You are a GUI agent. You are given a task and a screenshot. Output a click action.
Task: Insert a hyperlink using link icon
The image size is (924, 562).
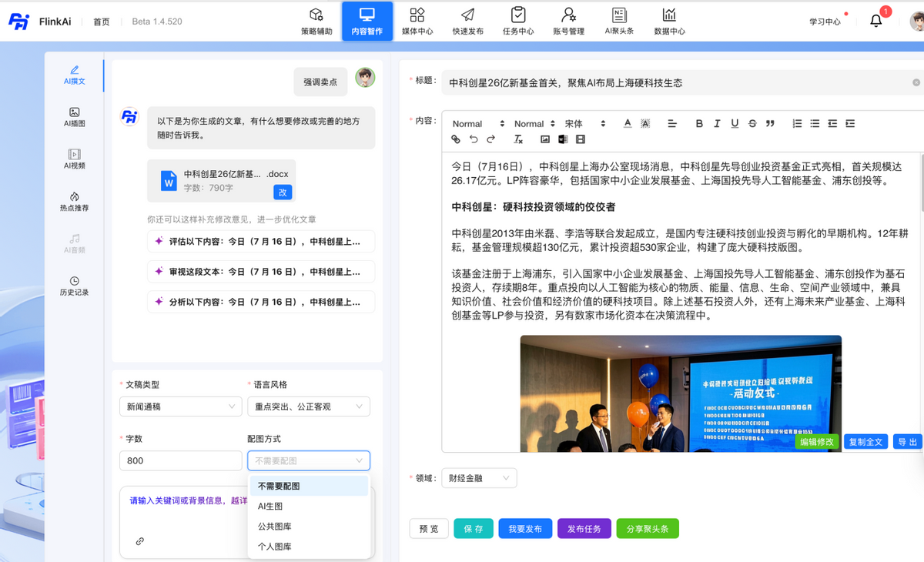click(x=456, y=139)
